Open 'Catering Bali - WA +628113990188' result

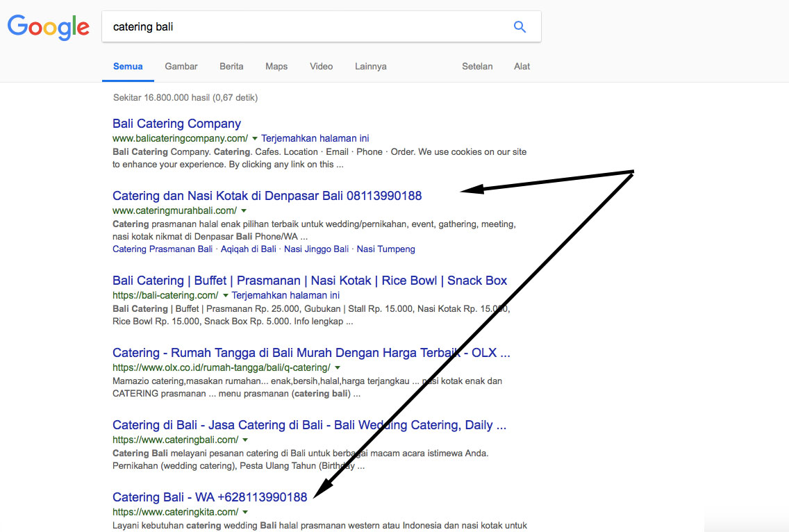click(x=210, y=497)
